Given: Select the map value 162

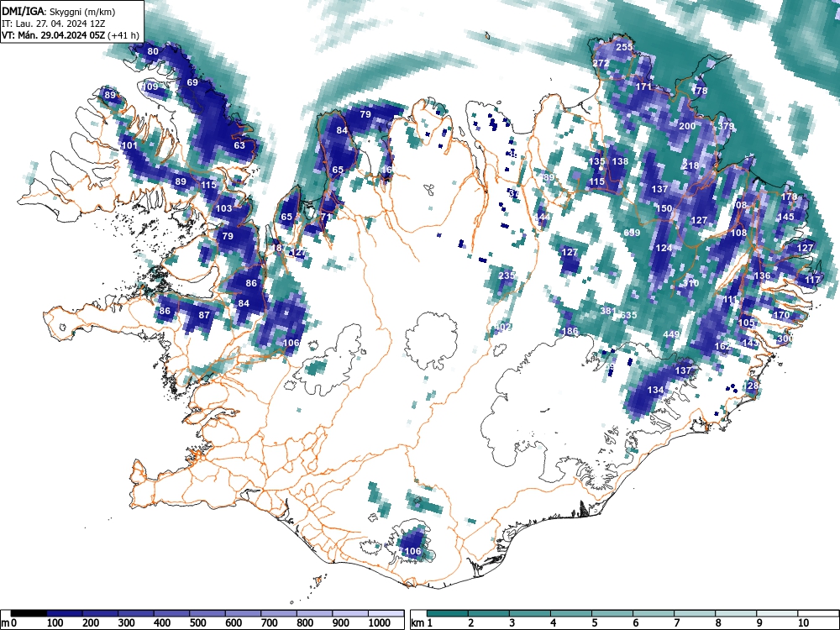Looking at the screenshot, I should click(722, 347).
